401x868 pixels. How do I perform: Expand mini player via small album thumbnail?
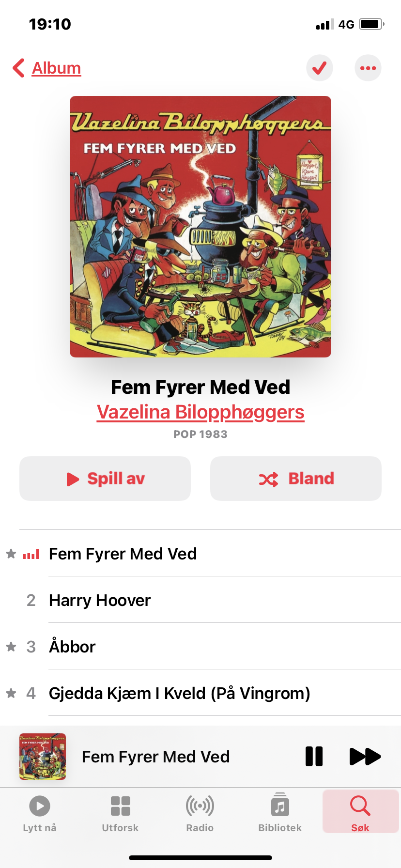(x=43, y=756)
